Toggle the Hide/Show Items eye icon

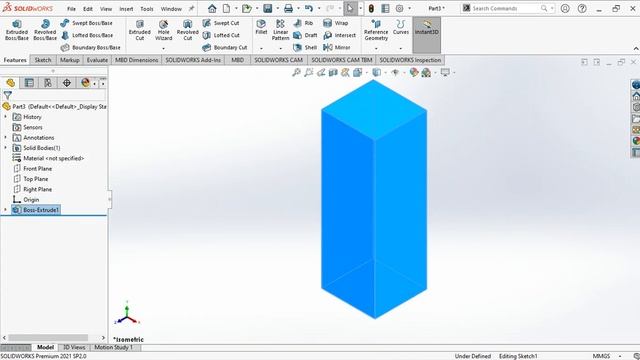point(395,73)
